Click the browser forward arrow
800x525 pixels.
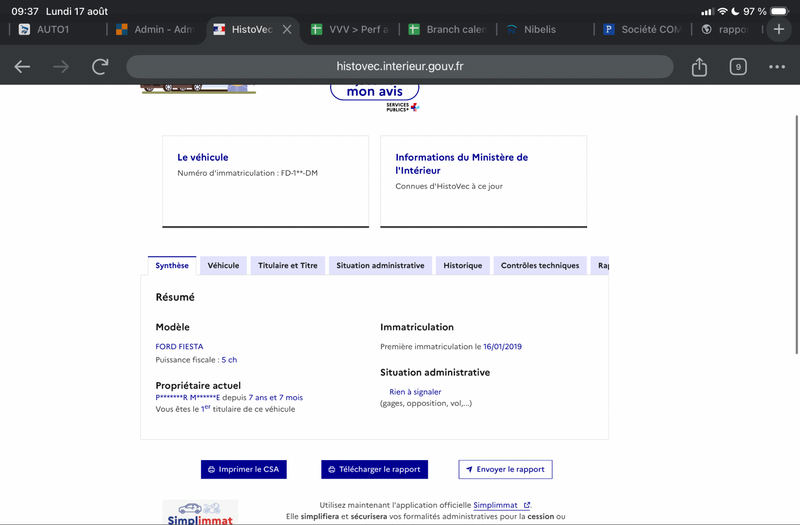pyautogui.click(x=61, y=66)
